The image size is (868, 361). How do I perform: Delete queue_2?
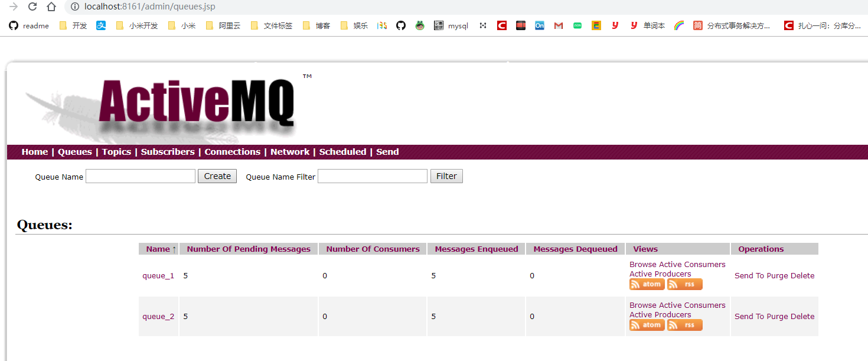click(x=802, y=317)
